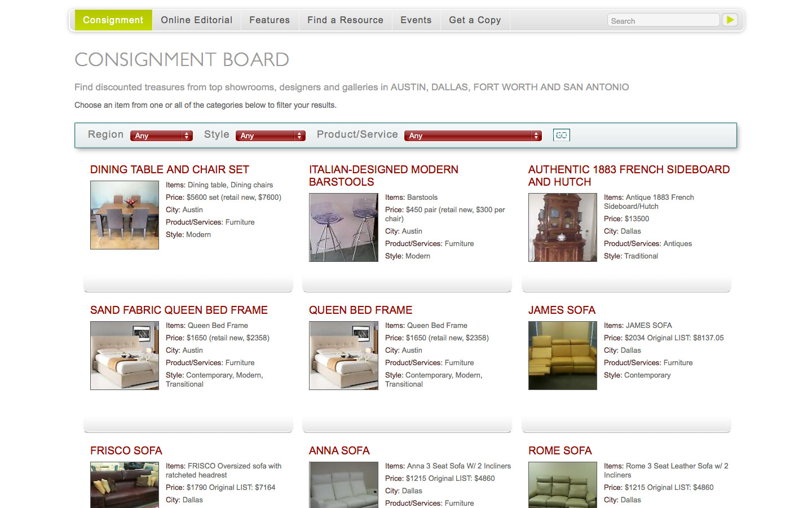Open the Anna Sofa listing title
The width and height of the screenshot is (812, 508).
339,450
